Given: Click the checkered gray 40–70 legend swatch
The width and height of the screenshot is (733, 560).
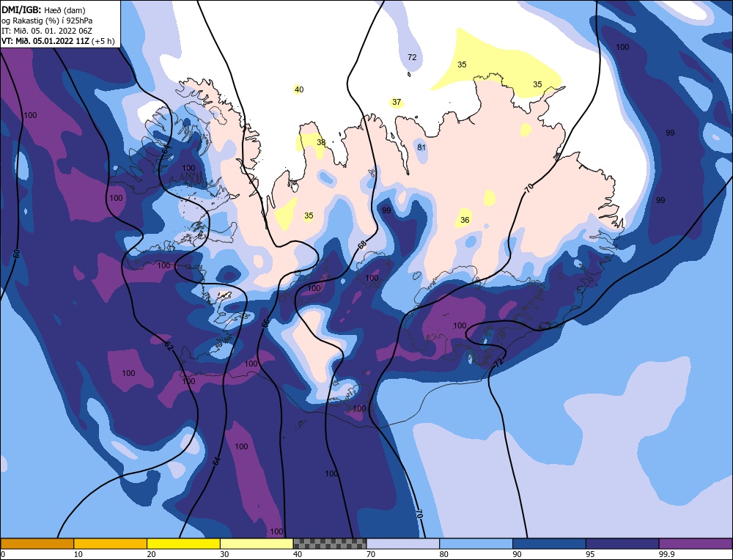Looking at the screenshot, I should [330, 544].
